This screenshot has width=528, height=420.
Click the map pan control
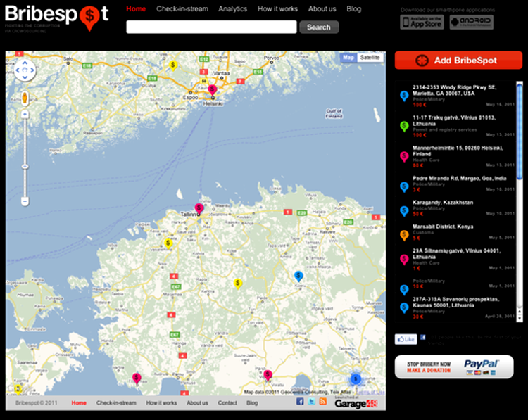(x=25, y=70)
